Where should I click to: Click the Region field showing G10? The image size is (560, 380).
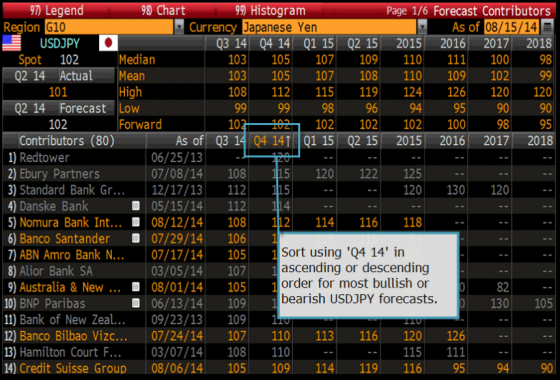[109, 27]
